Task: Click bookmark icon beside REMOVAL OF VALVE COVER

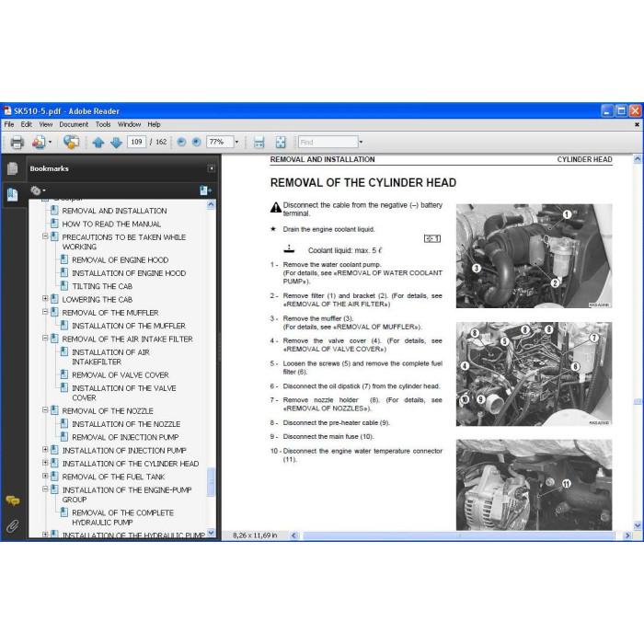Action: pyautogui.click(x=64, y=374)
